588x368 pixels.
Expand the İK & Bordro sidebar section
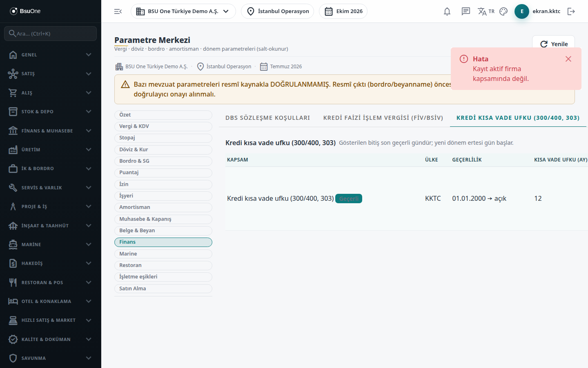[x=51, y=168]
